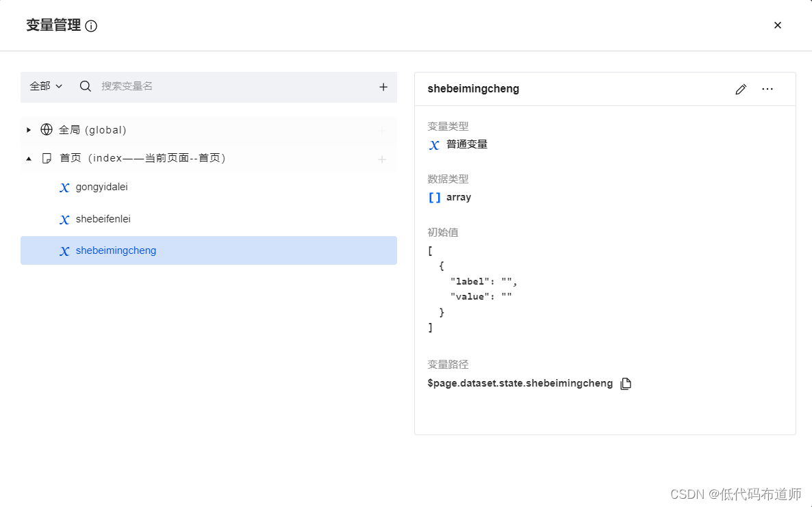Collapse the 首页 (index) tree node
The width and height of the screenshot is (812, 507).
click(29, 158)
